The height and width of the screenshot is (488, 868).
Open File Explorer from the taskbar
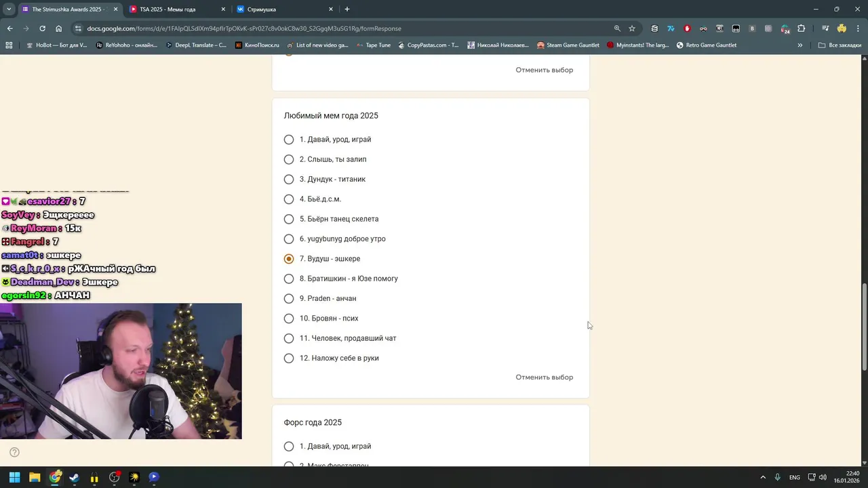click(35, 477)
